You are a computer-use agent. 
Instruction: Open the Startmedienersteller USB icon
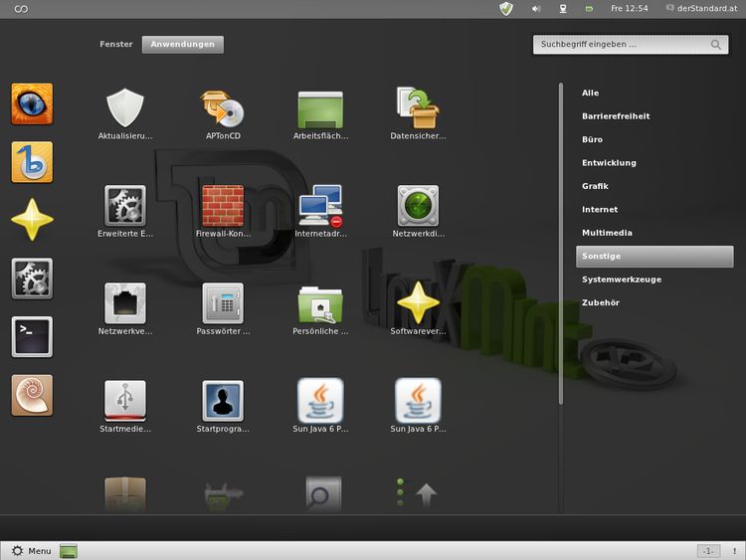125,401
